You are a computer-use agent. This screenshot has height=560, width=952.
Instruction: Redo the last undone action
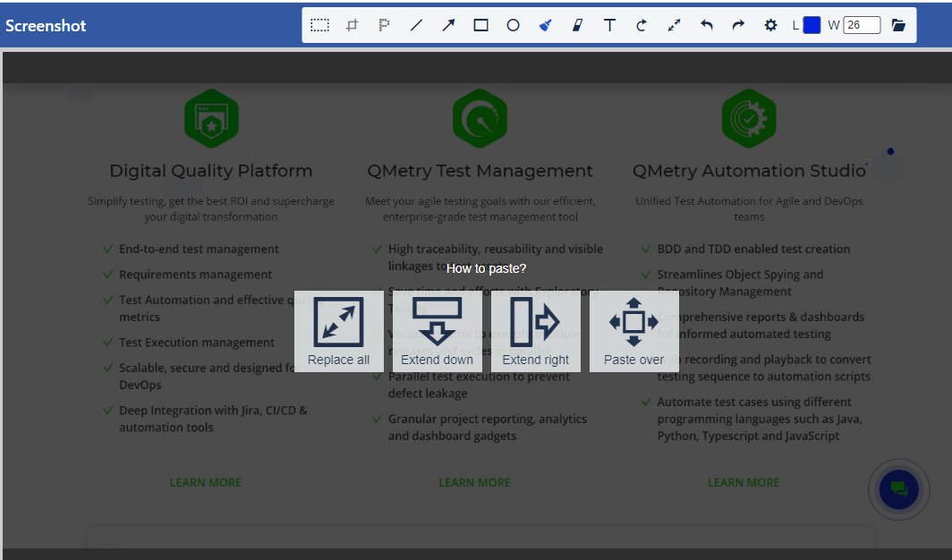click(x=738, y=25)
